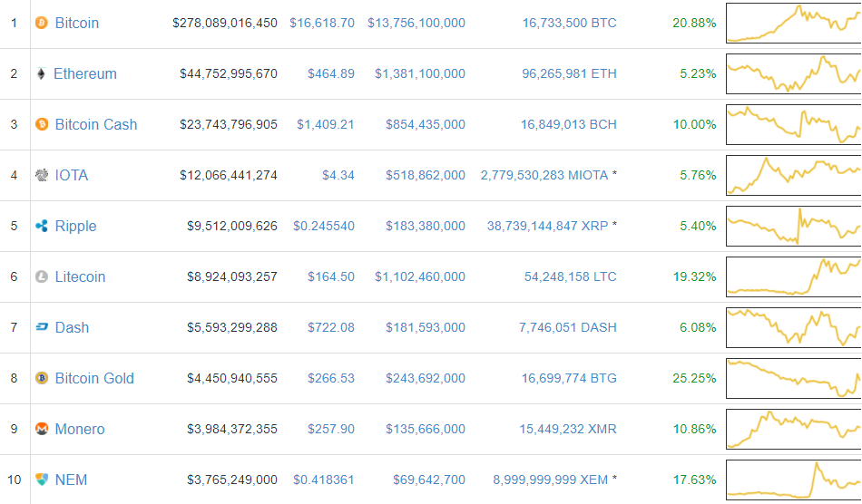Click Ripple price $0.245540
Viewport: 862px width, 504px height.
(x=324, y=227)
